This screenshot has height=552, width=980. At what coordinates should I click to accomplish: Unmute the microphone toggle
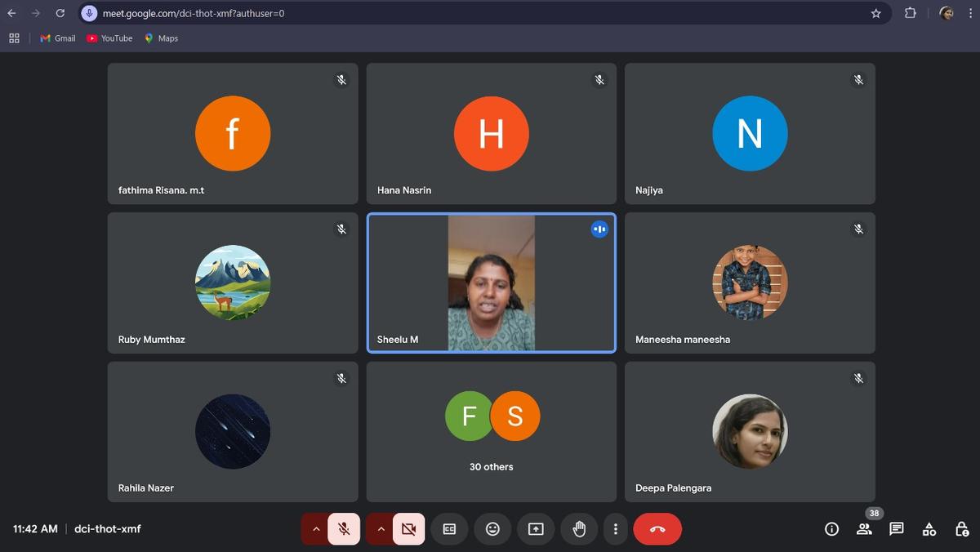[344, 529]
